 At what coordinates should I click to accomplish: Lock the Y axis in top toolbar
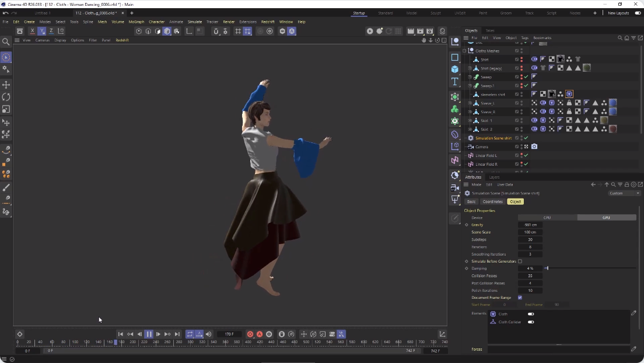click(x=41, y=31)
